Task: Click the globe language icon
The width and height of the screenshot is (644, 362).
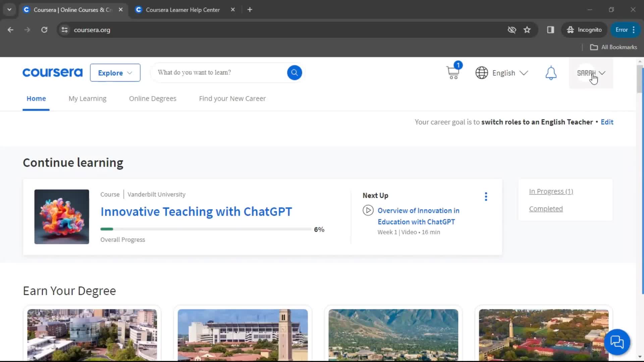Action: pos(482,73)
